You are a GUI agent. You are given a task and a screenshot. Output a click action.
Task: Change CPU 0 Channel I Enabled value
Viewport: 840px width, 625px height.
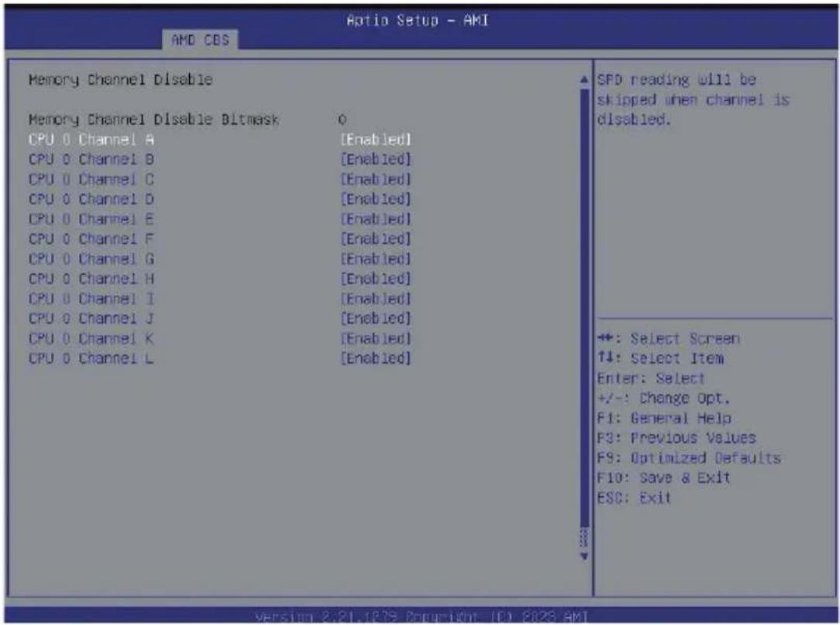(376, 299)
